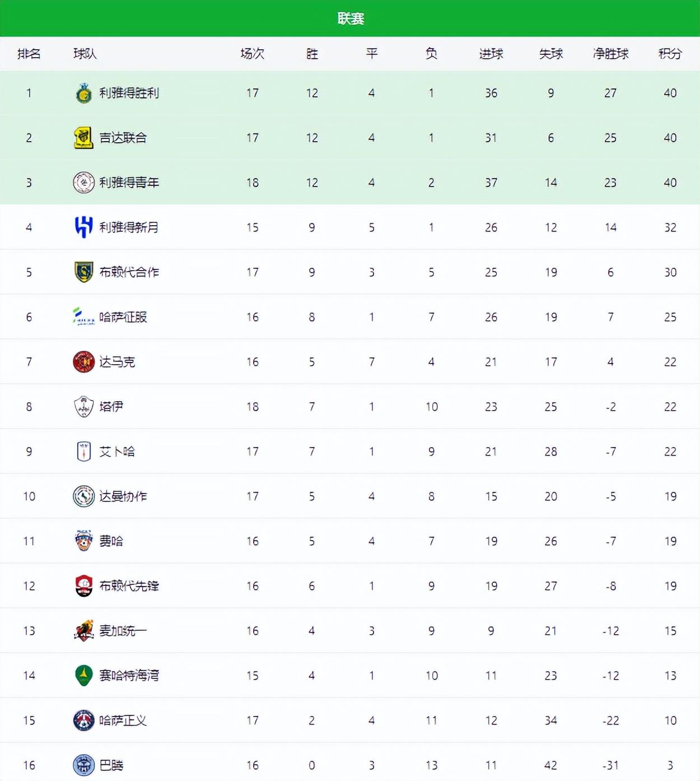Click the 利雅得胜利 team logo
Screen dimensions: 700x781
coord(83,93)
